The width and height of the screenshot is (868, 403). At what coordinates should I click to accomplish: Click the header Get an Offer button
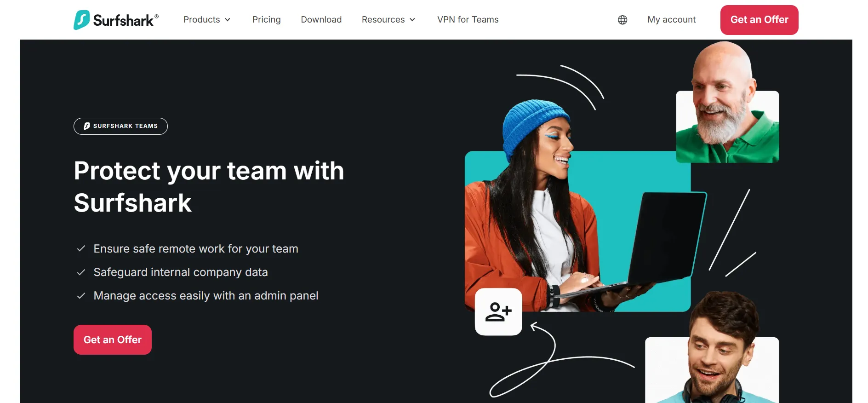click(x=759, y=20)
